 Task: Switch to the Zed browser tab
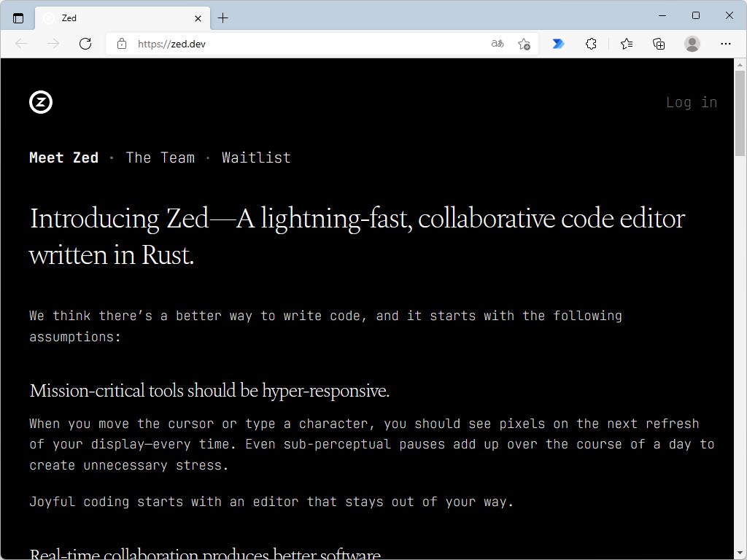tap(117, 17)
